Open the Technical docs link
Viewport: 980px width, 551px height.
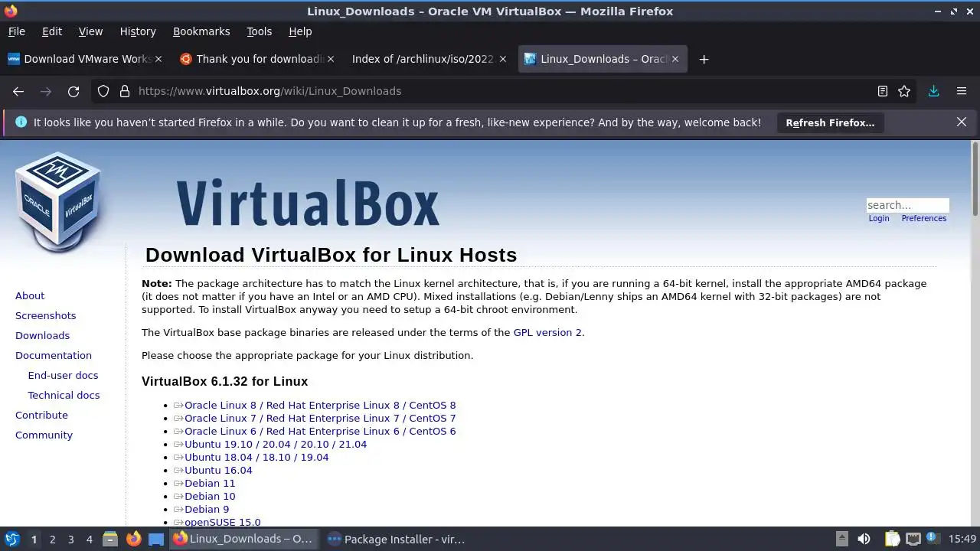[x=64, y=395]
